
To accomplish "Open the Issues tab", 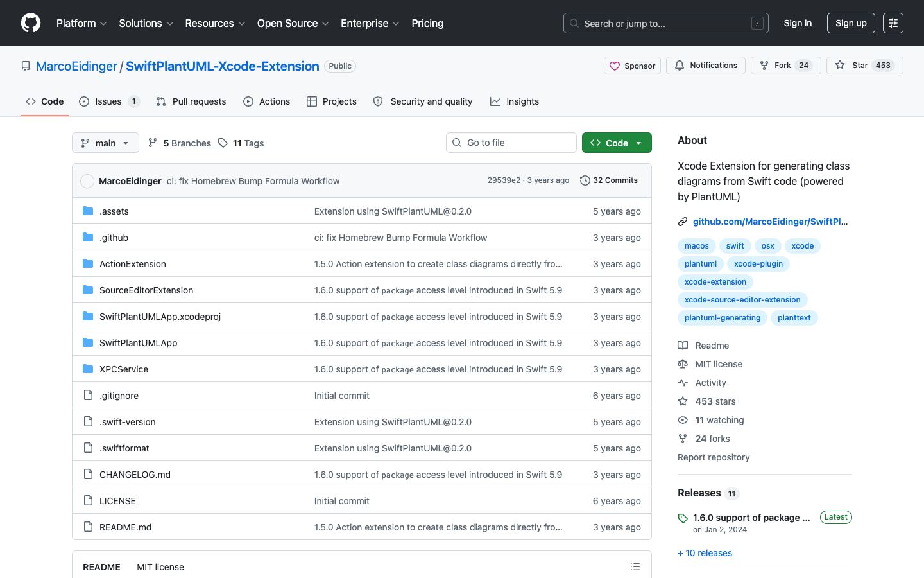I will [x=109, y=101].
